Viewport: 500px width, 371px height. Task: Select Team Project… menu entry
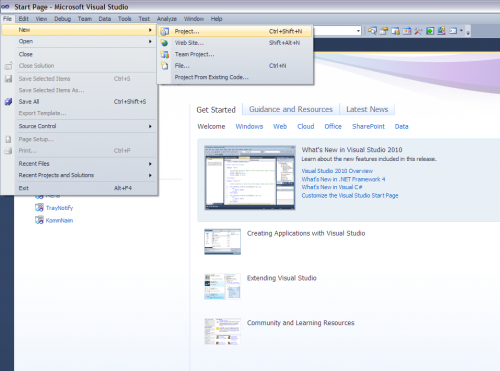point(235,54)
